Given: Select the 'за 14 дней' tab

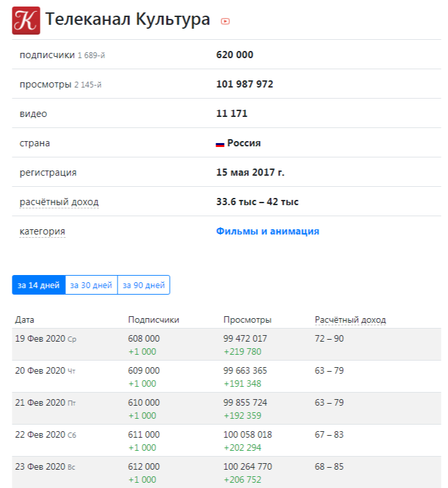Looking at the screenshot, I should 39,285.
